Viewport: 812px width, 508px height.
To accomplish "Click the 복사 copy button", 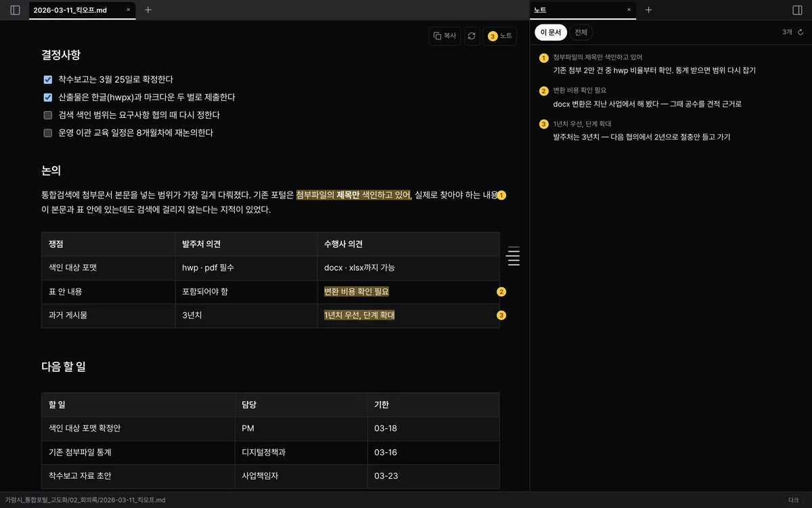I will coord(445,36).
